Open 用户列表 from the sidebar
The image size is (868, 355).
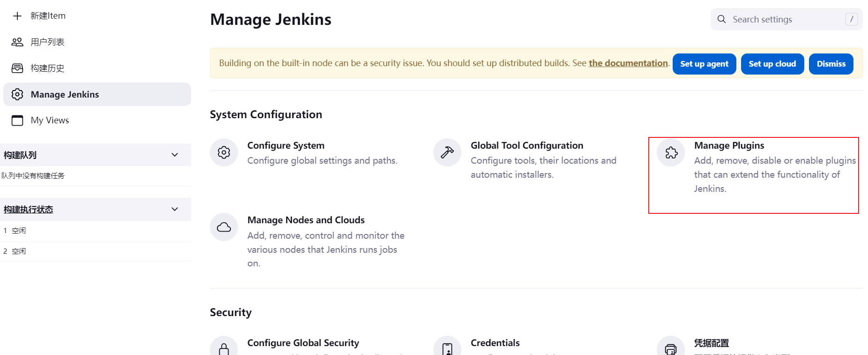click(47, 42)
